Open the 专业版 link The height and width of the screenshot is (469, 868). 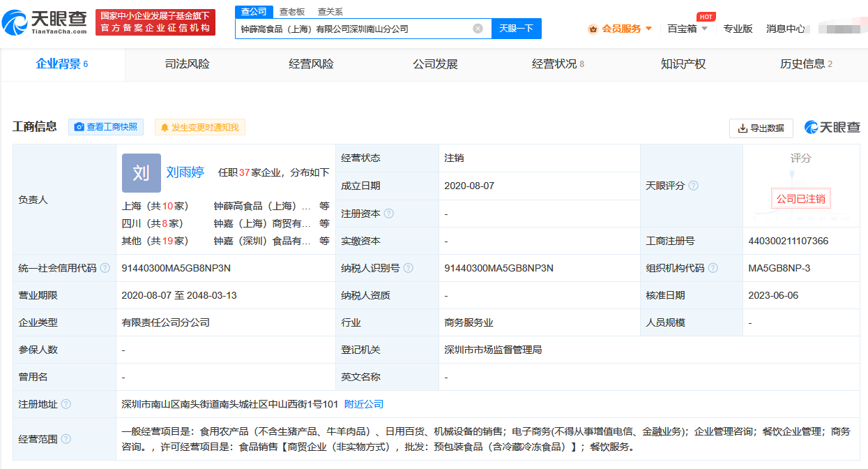click(738, 29)
